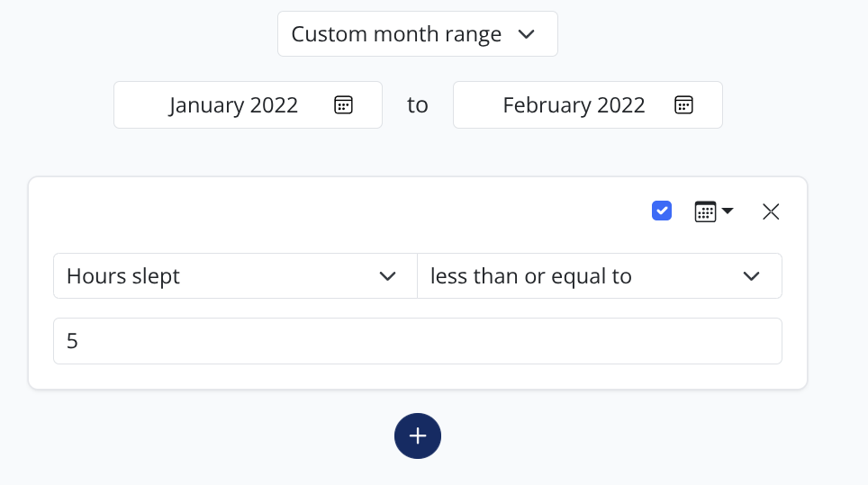The image size is (868, 485).
Task: Remove the Hours slept filter with X
Action: click(771, 211)
